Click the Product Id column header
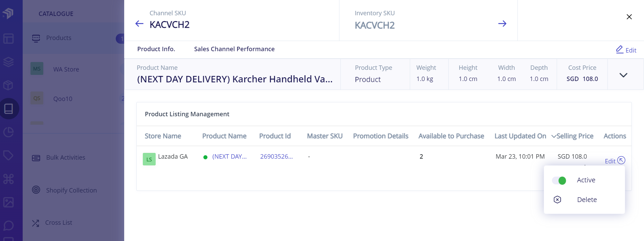The width and height of the screenshot is (644, 241). 275,136
